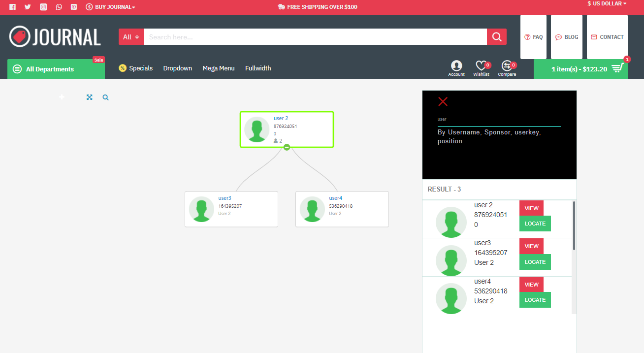The height and width of the screenshot is (353, 644).
Task: Expand the All search category dropdown
Action: (131, 37)
